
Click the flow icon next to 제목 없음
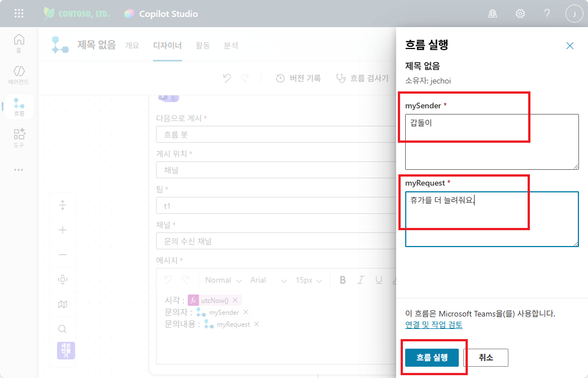point(60,45)
